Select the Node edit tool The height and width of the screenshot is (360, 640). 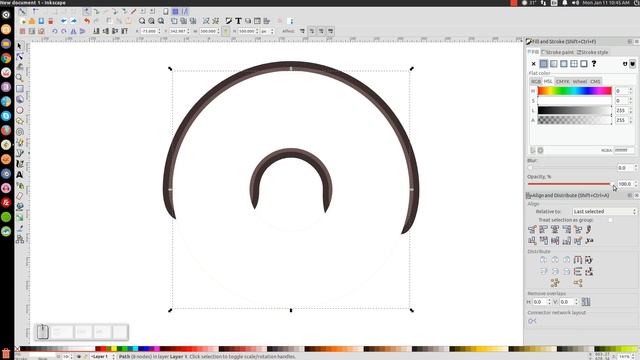tap(19, 56)
